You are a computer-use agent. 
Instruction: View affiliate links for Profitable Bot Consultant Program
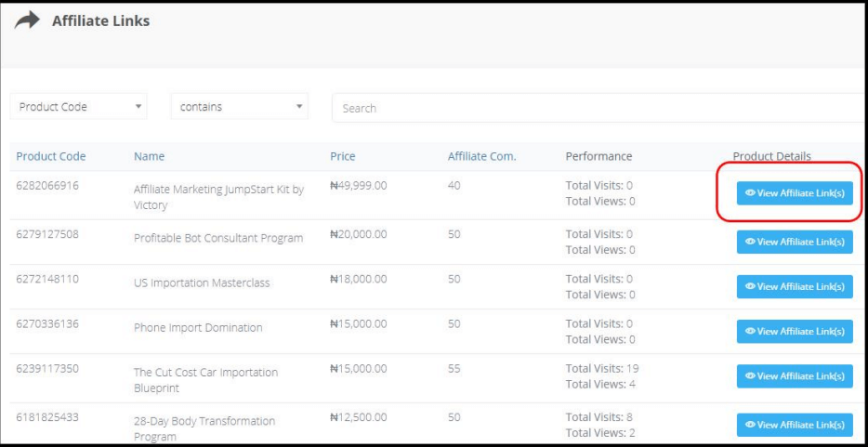tap(795, 242)
